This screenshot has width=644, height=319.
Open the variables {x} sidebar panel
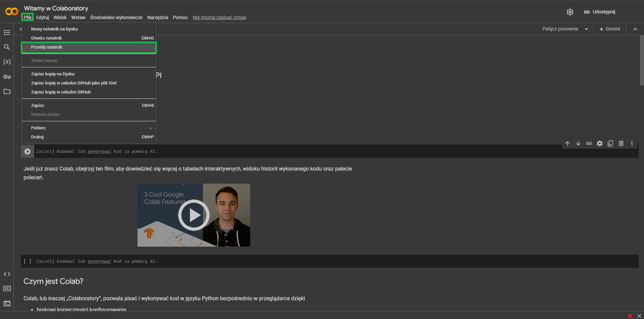point(7,62)
